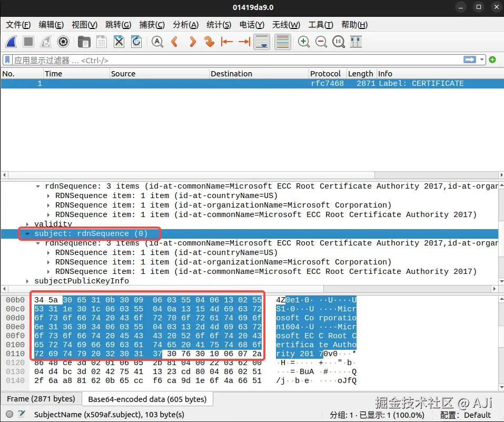Open the 文件(F) menu

[18, 25]
